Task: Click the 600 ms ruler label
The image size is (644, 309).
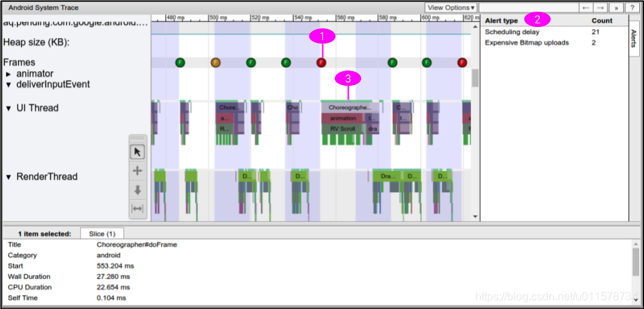Action: pos(430,18)
